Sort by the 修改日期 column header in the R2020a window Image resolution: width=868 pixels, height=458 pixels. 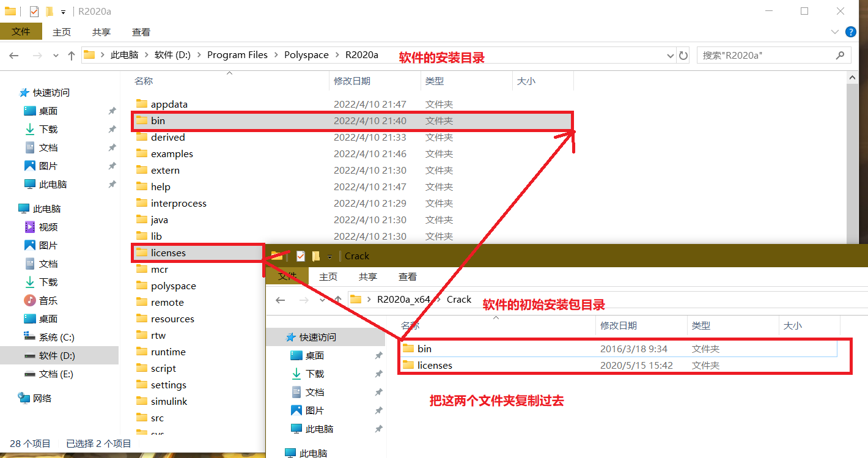coord(351,81)
